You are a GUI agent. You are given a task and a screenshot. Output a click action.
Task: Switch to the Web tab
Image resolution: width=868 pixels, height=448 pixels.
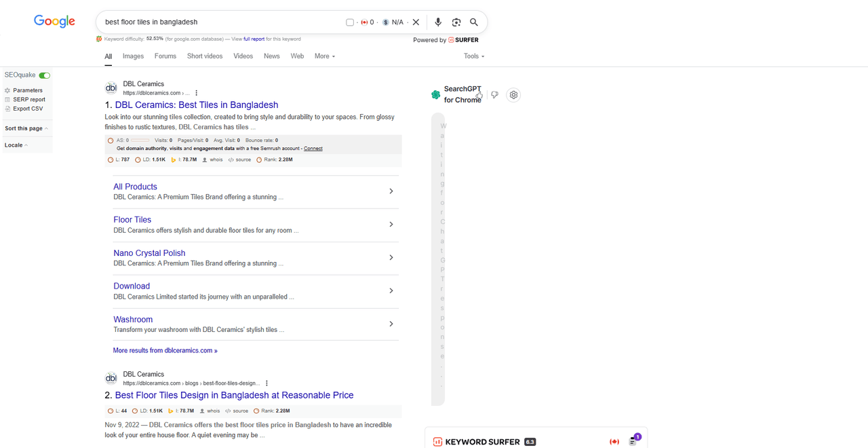(x=297, y=56)
